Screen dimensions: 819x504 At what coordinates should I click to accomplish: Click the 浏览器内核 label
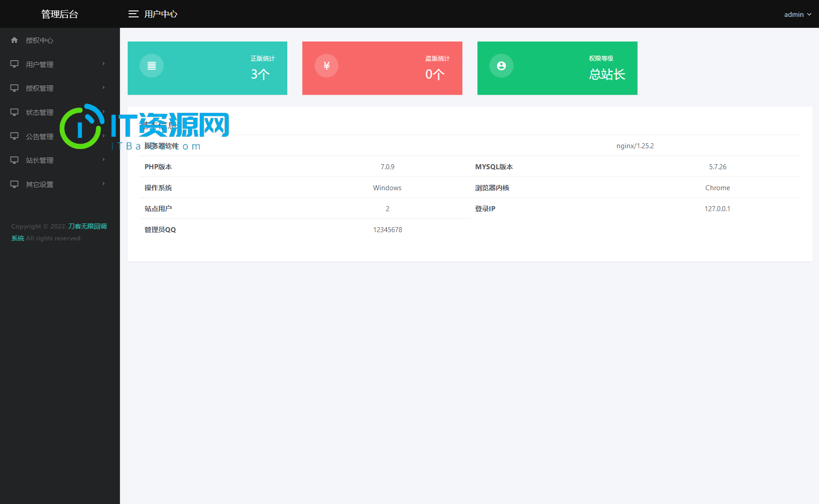click(492, 188)
